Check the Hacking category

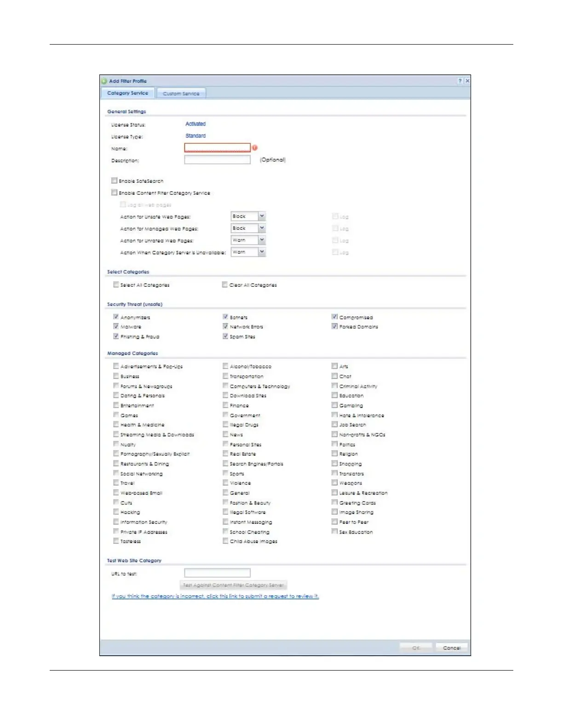116,512
